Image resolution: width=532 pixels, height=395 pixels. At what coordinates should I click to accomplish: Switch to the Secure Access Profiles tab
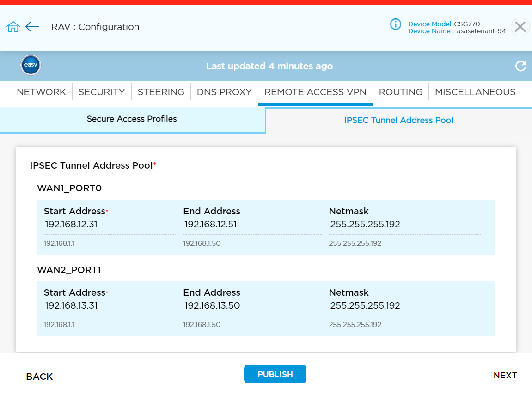(132, 119)
